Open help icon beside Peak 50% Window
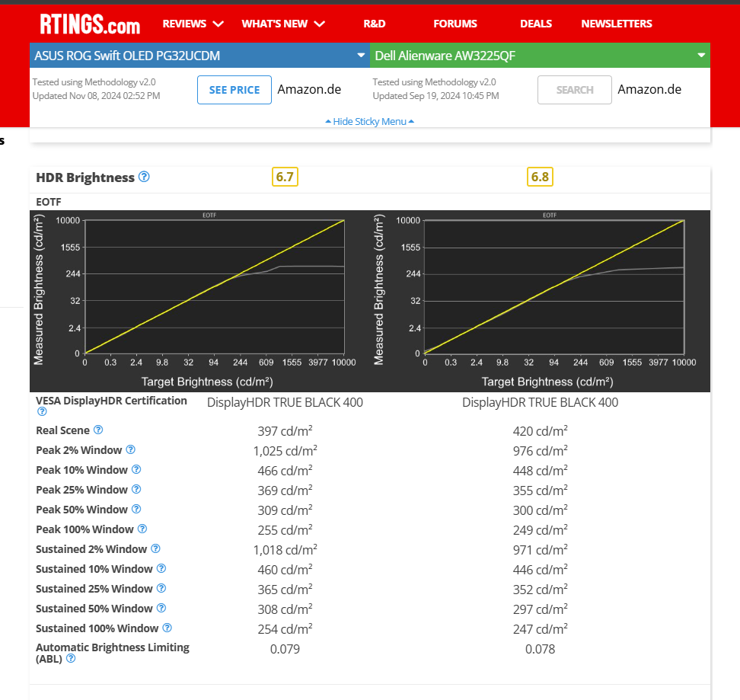 (136, 510)
